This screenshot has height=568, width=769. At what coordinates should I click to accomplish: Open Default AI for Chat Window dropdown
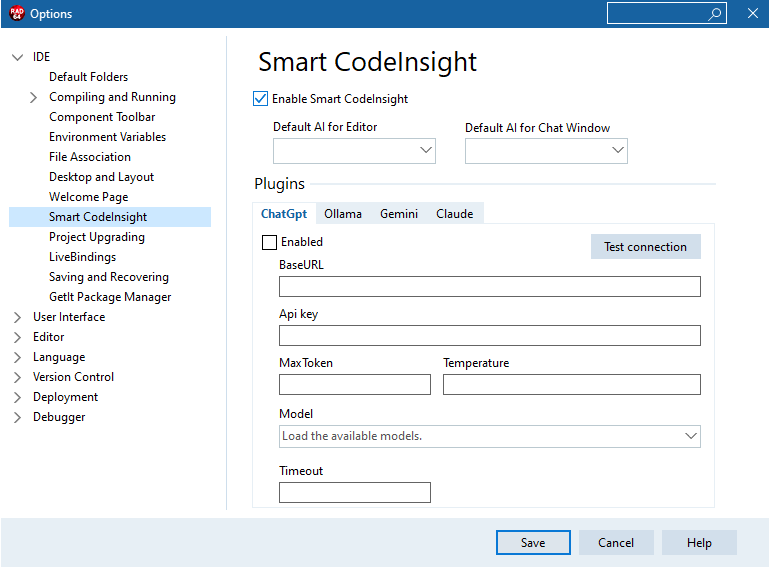point(546,151)
